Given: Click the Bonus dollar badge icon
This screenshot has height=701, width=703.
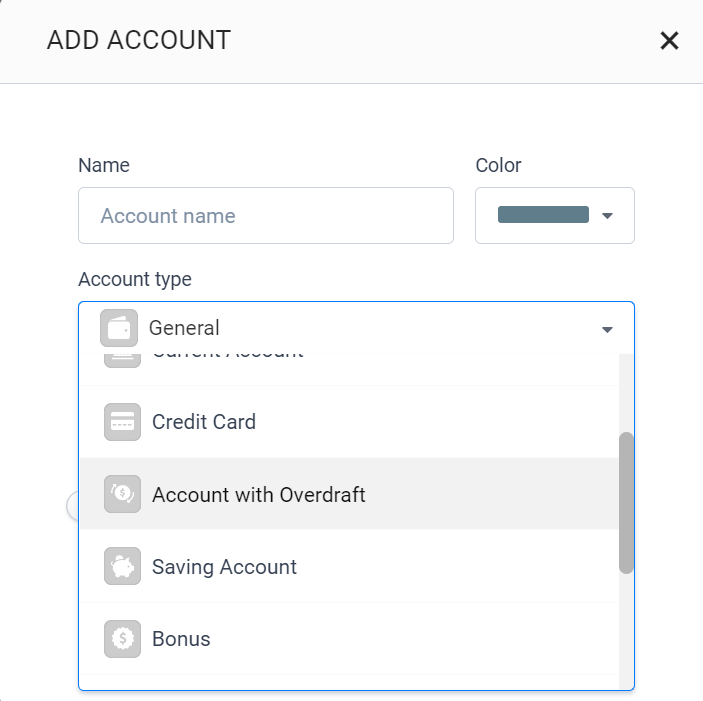Looking at the screenshot, I should [122, 639].
